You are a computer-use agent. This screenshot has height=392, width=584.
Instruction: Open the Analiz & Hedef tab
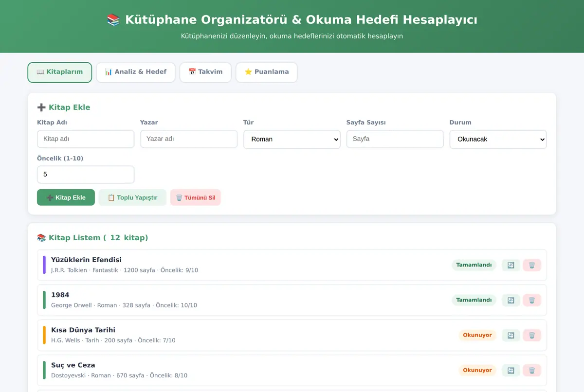click(x=136, y=72)
